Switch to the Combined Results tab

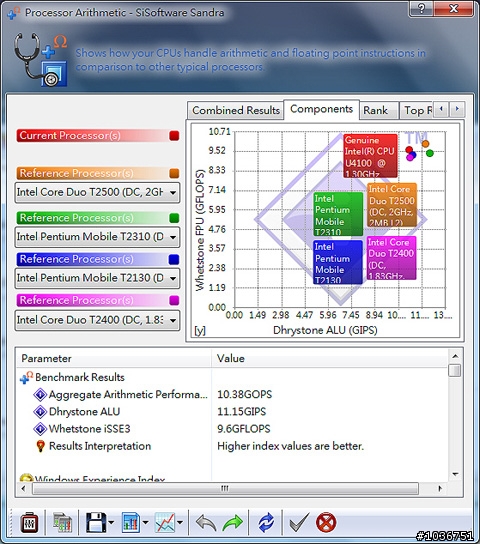click(236, 110)
